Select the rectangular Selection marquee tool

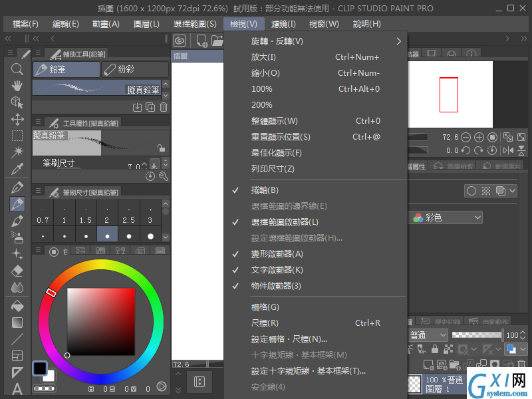(17, 136)
